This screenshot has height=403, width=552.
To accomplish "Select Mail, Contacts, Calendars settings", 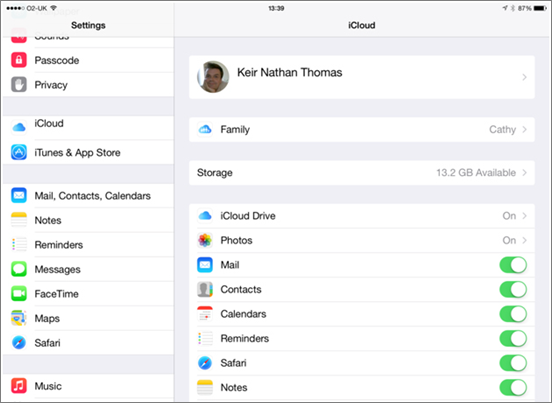I will tap(88, 195).
